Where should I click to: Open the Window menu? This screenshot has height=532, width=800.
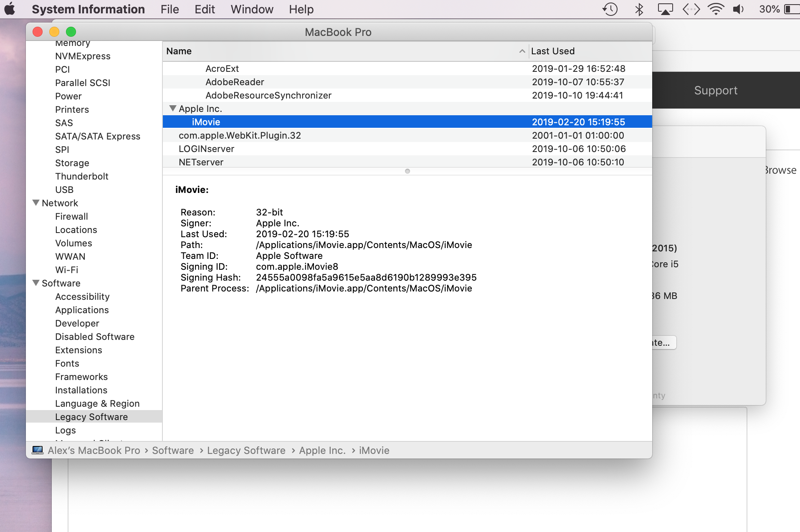click(x=252, y=9)
